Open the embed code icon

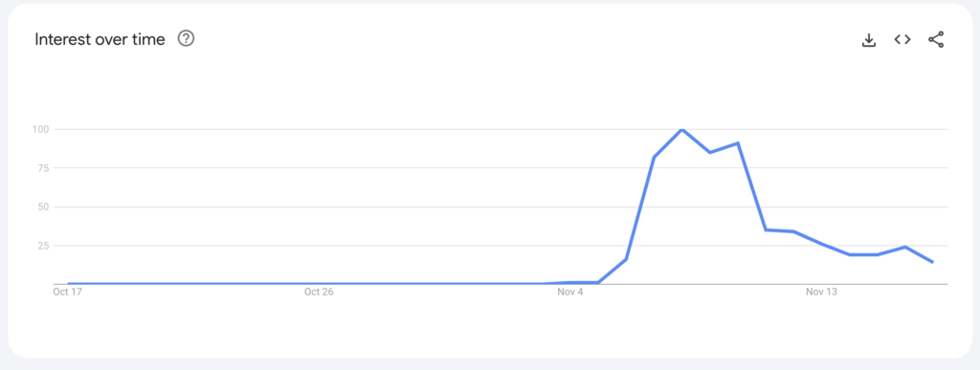coord(902,39)
